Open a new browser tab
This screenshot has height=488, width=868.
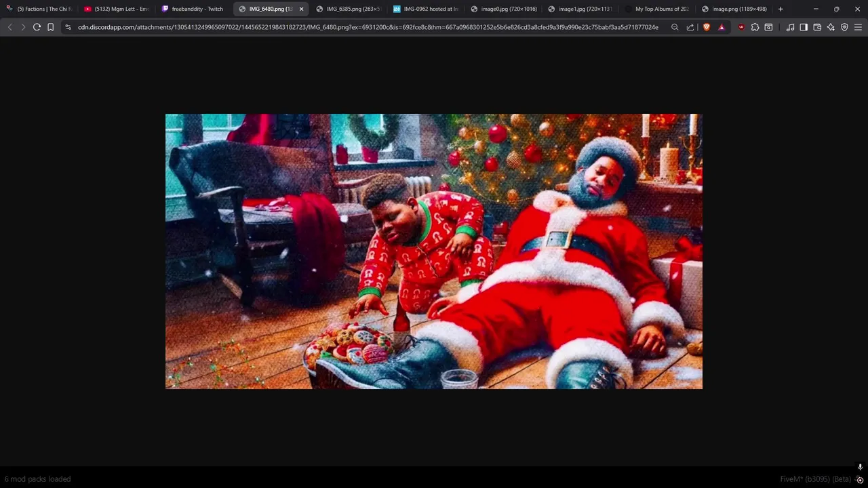(x=781, y=9)
